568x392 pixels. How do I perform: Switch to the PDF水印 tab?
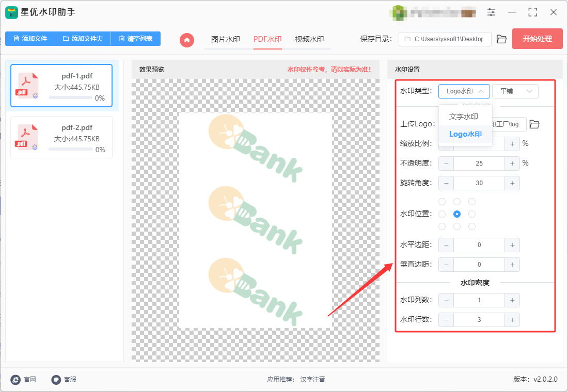tap(267, 39)
